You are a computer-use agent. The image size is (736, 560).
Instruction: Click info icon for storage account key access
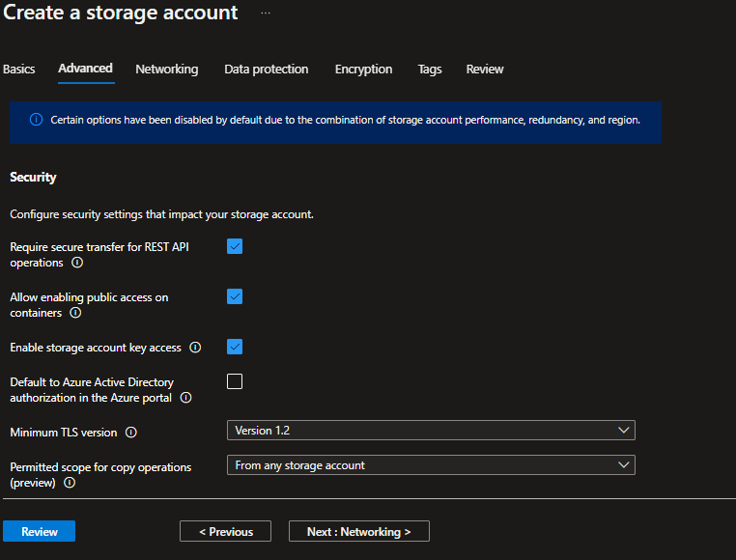[195, 348]
